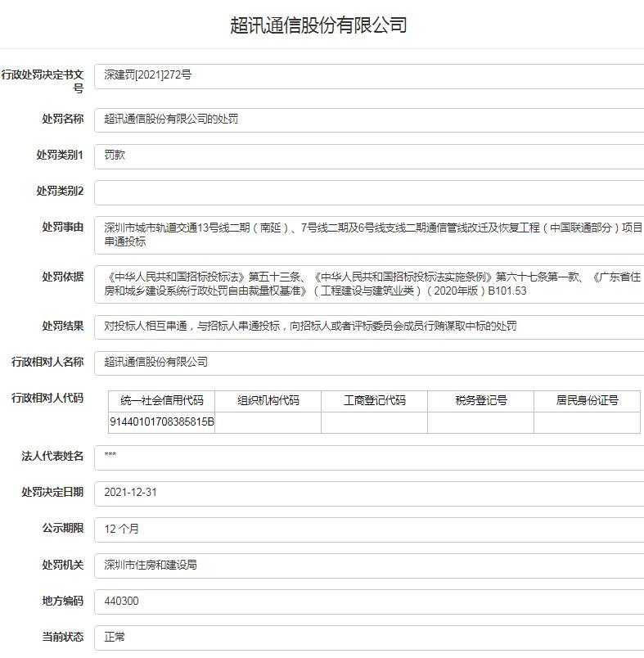
Task: Click the 地方编码 label
Action: point(63,602)
